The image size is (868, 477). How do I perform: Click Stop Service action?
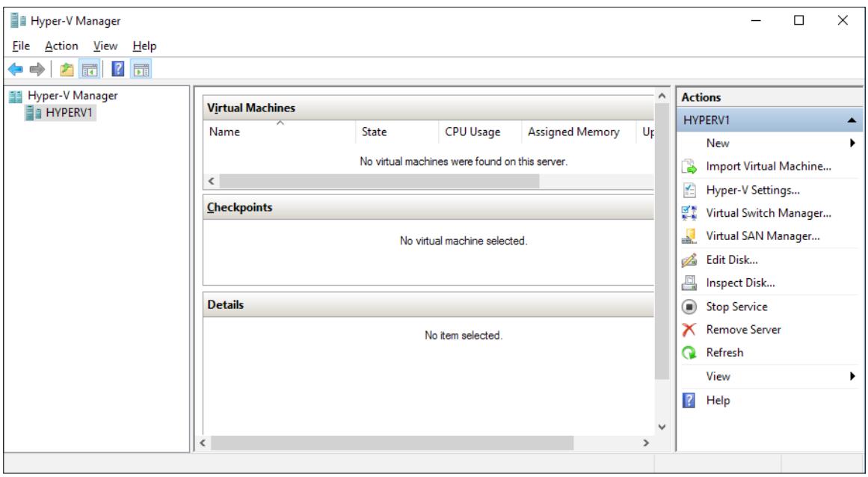click(x=737, y=307)
